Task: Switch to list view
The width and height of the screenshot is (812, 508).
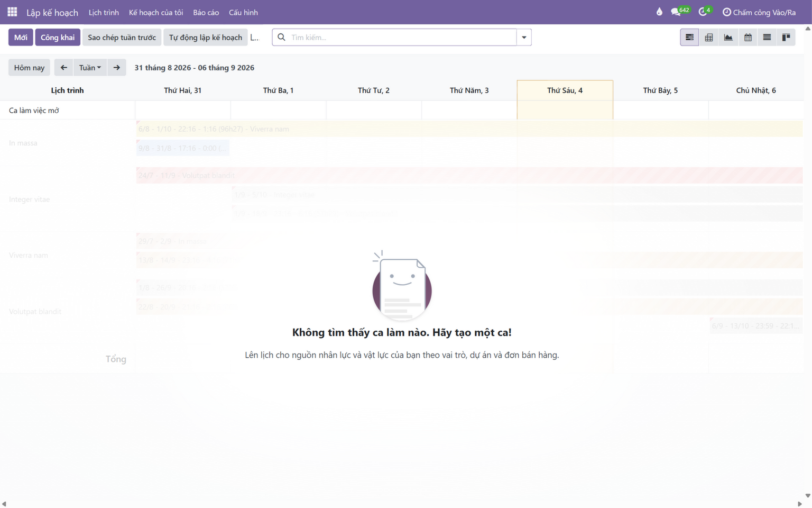Action: [x=767, y=37]
